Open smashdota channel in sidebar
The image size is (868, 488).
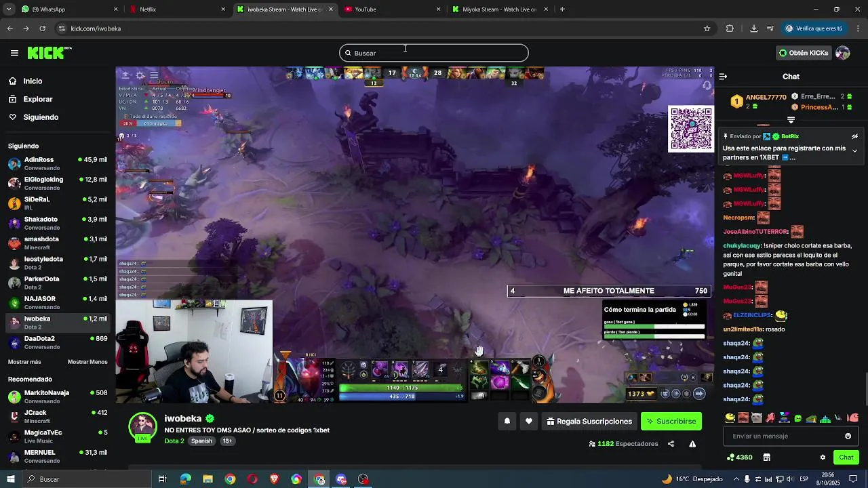[x=58, y=243]
